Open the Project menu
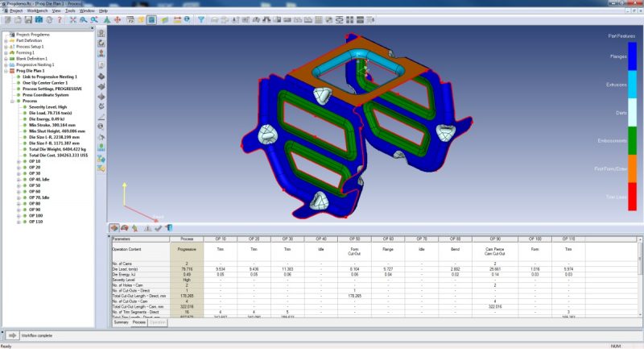Image resolution: width=644 pixels, height=349 pixels. click(x=16, y=10)
